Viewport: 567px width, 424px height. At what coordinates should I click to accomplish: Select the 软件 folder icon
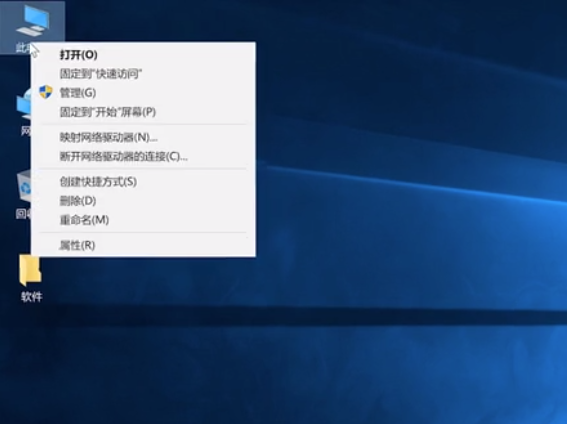[x=30, y=270]
